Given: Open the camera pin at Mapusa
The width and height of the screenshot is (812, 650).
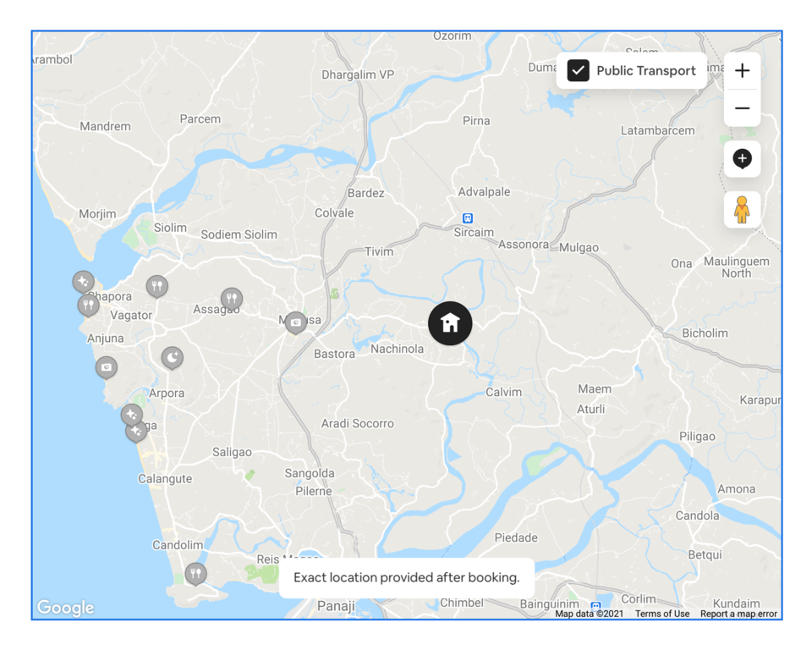Looking at the screenshot, I should pyautogui.click(x=296, y=323).
